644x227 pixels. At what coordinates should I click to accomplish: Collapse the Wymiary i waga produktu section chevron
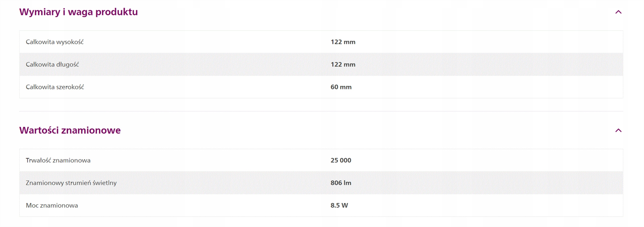click(618, 12)
